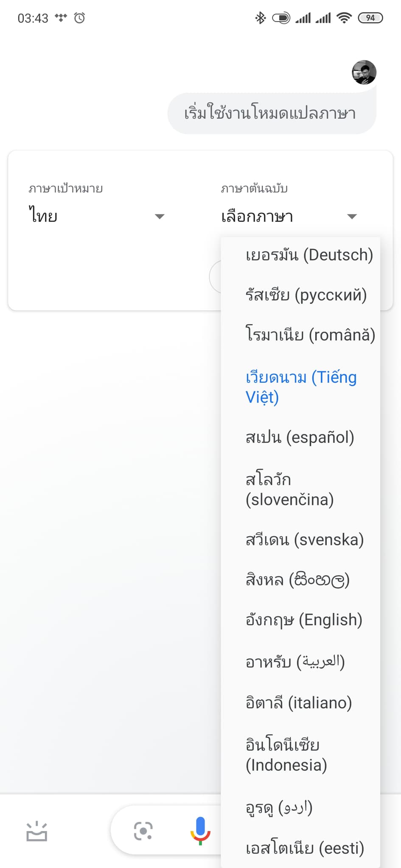401x868 pixels.
Task: Choose อินโดนีเซีย (Indonesia) from dropdown
Action: tap(286, 755)
